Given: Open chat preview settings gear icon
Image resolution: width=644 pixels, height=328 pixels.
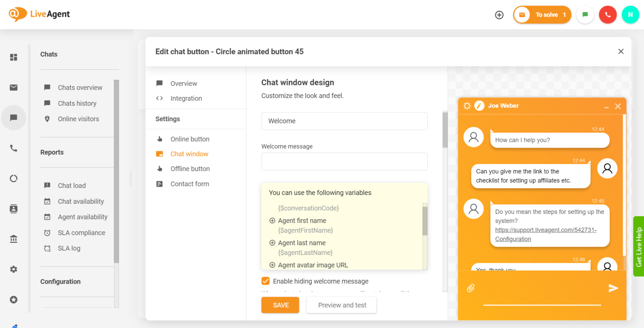Looking at the screenshot, I should click(x=467, y=106).
